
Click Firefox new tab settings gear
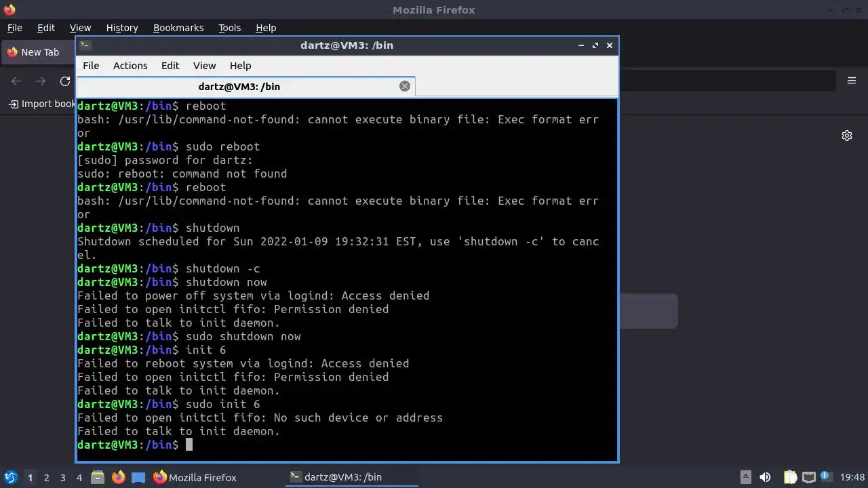coord(847,136)
